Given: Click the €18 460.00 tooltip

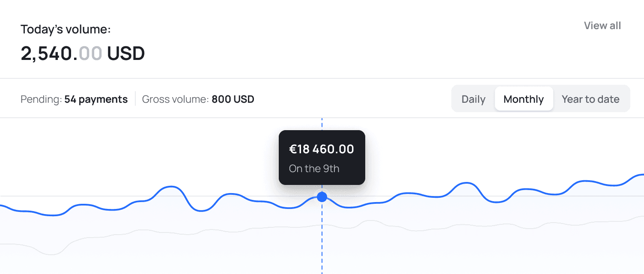Looking at the screenshot, I should point(322,157).
